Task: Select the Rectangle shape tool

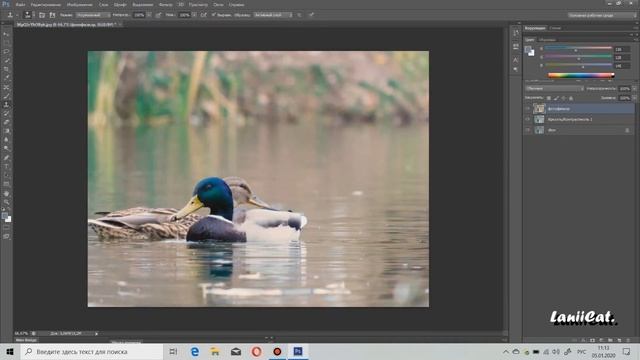Action: (x=6, y=184)
